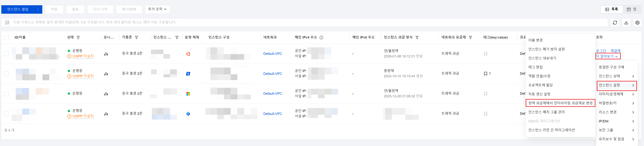Open the 추가 조작 dropdown

[157, 9]
